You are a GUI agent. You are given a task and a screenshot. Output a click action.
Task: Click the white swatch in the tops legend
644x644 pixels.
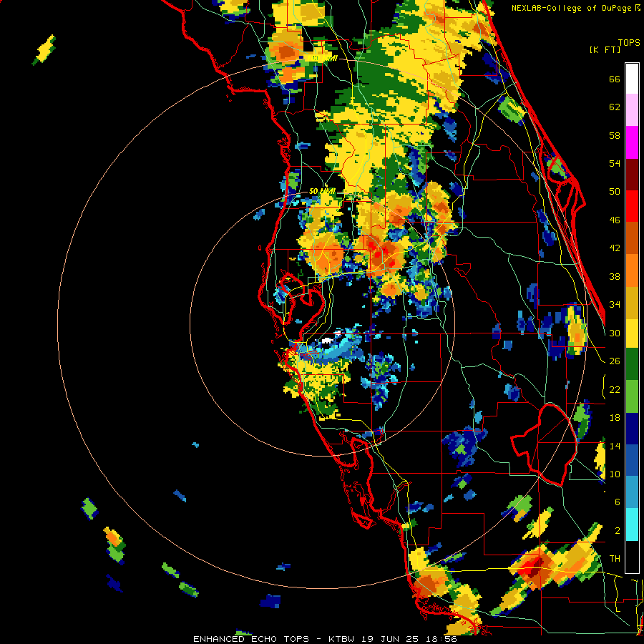(632, 79)
